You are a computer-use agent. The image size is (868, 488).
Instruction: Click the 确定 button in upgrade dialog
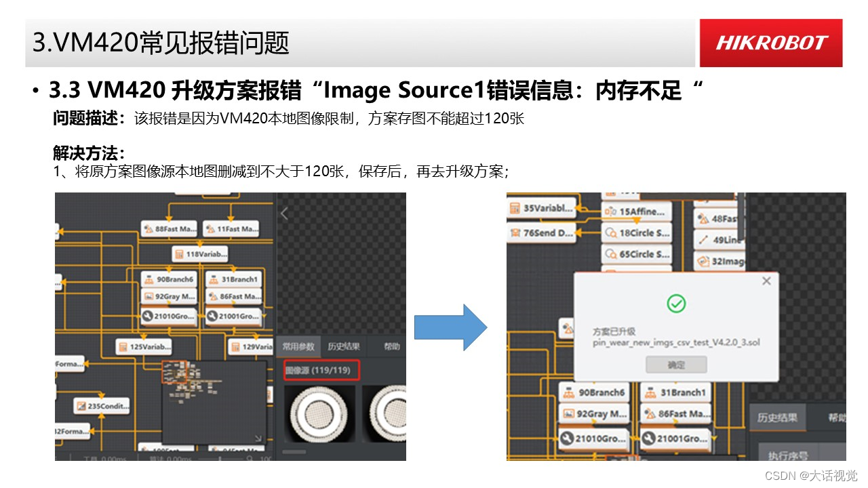coord(676,365)
